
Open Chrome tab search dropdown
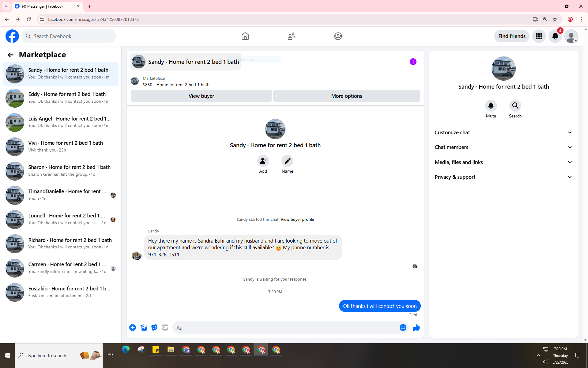[x=6, y=6]
